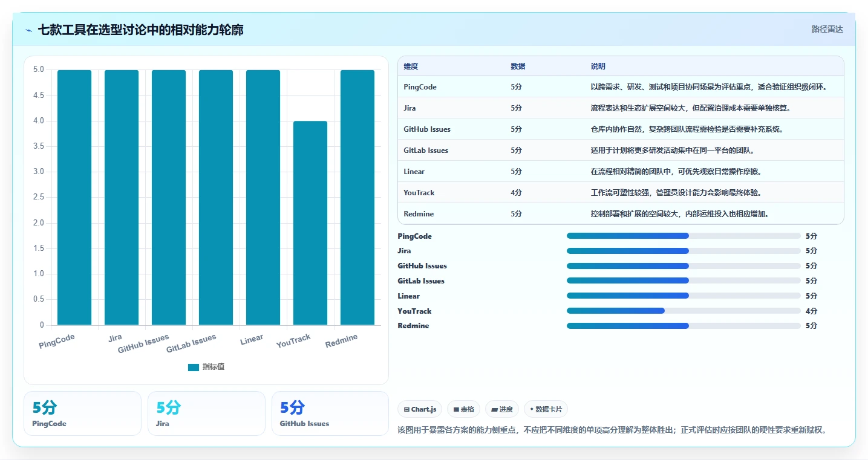Select the 进度 chip
The height and width of the screenshot is (460, 868).
coord(502,409)
